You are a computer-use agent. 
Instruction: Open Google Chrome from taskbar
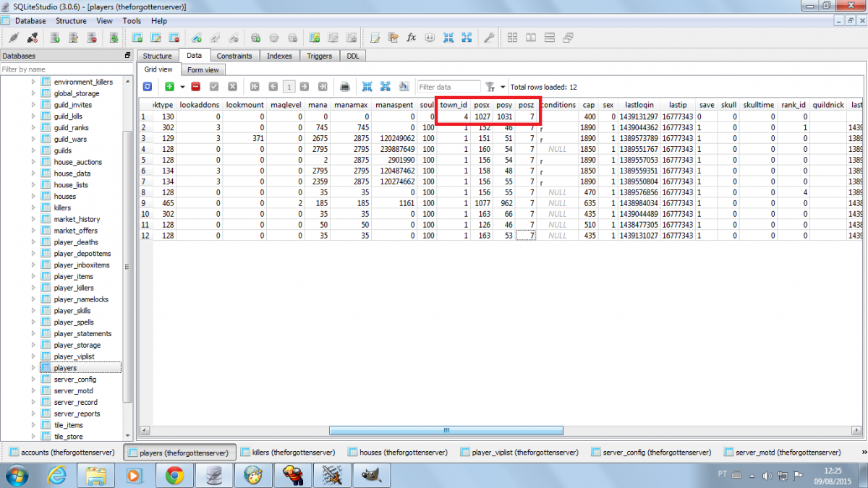[174, 475]
